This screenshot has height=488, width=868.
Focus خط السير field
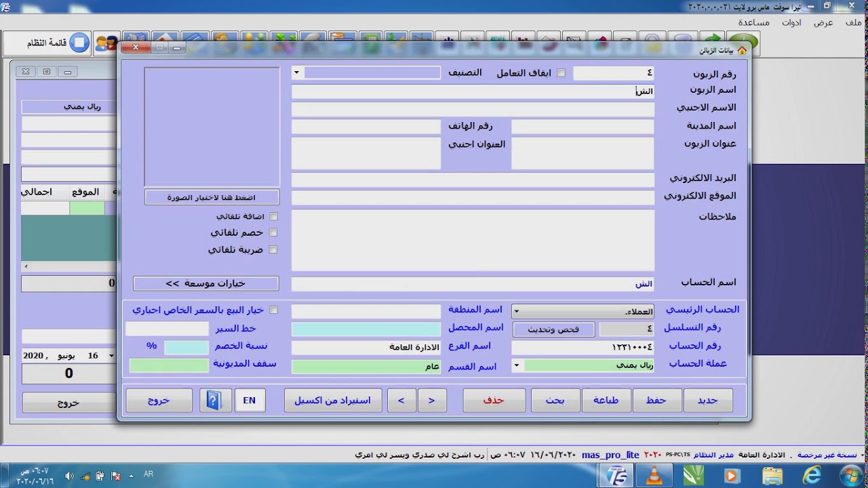167,329
